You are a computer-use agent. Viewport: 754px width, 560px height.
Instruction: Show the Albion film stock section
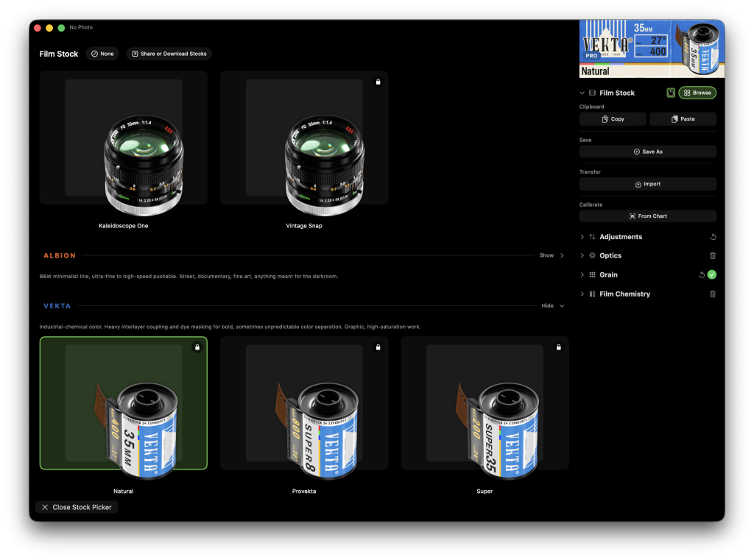coord(552,255)
